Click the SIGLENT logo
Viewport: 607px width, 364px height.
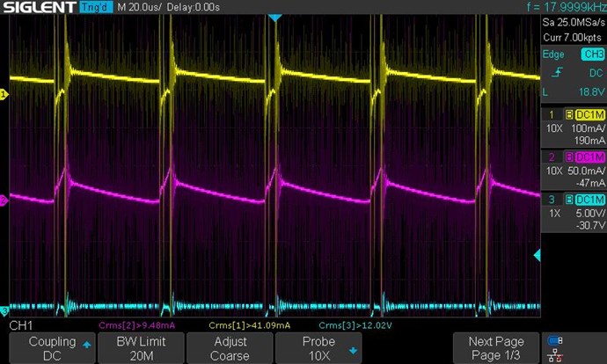coord(40,7)
